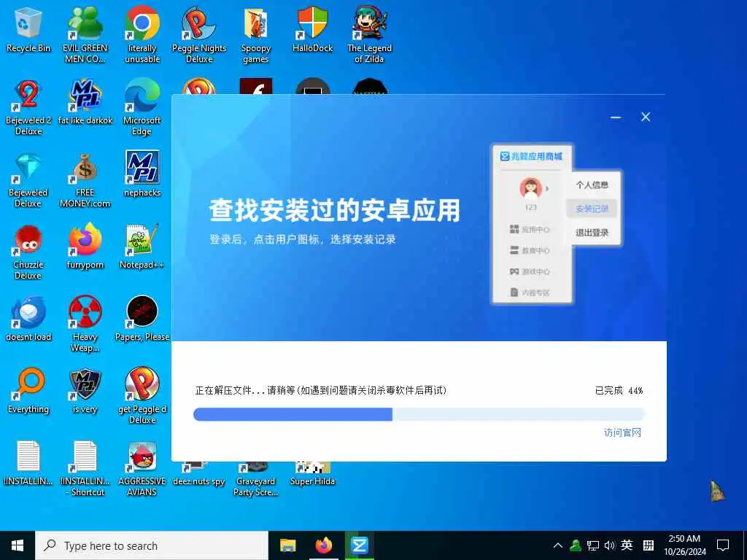Open the Notepad++ desktop shortcut
747x560 pixels.
point(142,246)
